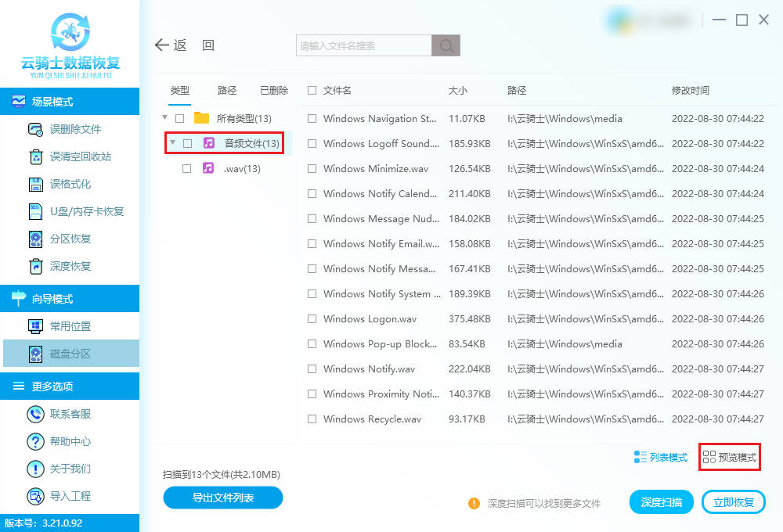Collapse the 音频文件(13) tree arrow
The width and height of the screenshot is (783, 532).
172,143
